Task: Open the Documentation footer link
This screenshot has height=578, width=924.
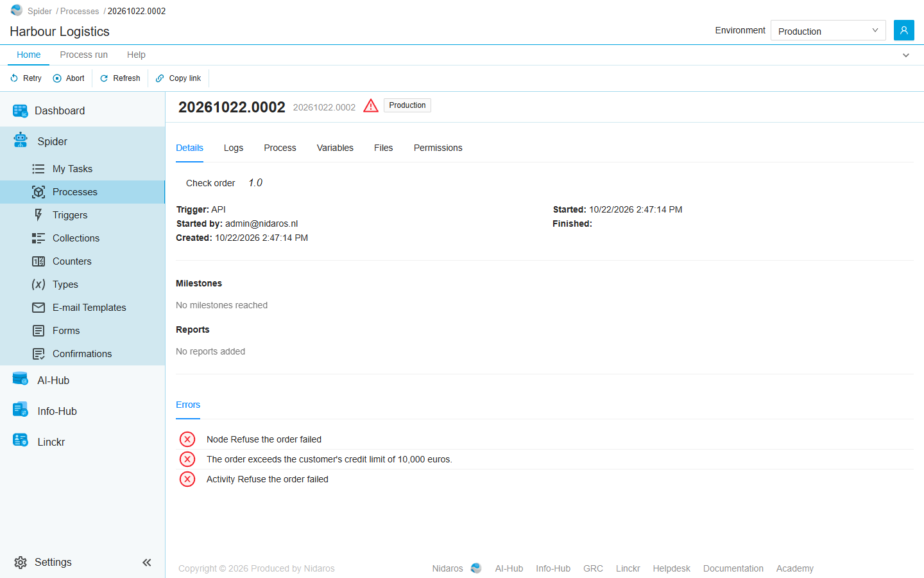Action: click(733, 568)
